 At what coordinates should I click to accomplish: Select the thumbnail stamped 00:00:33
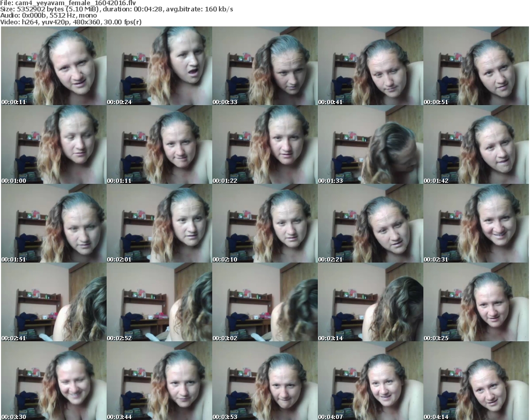click(265, 66)
